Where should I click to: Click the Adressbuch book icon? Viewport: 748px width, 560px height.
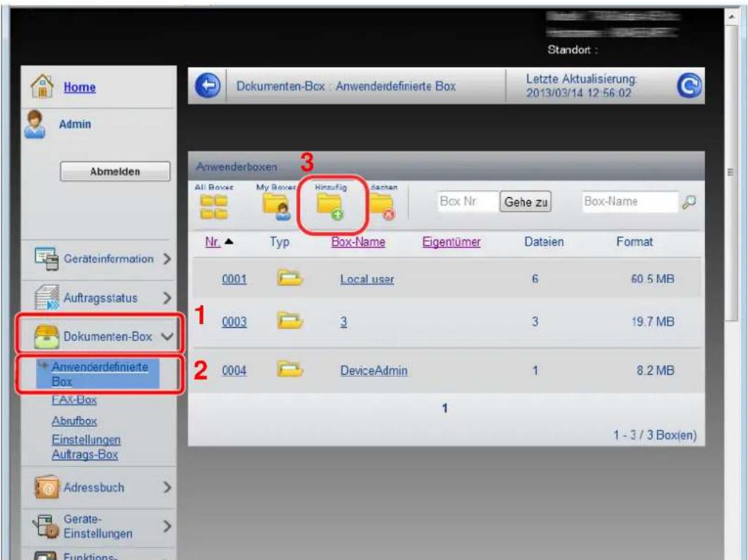click(46, 487)
